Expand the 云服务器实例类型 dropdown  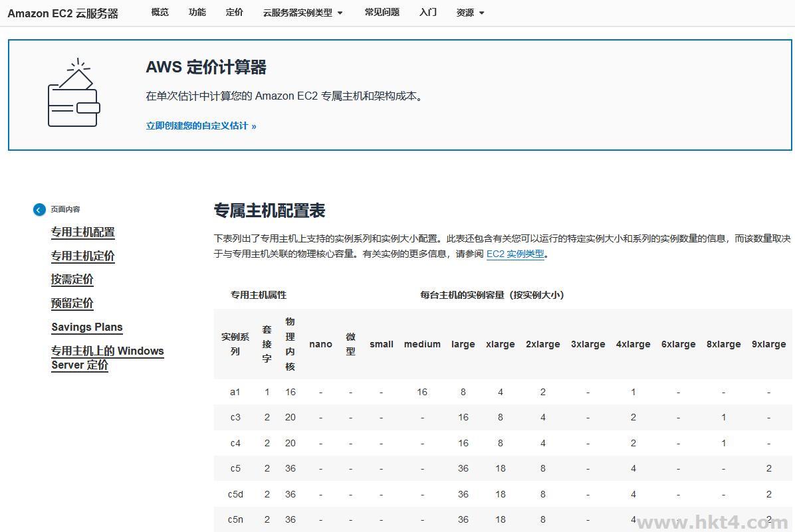302,13
